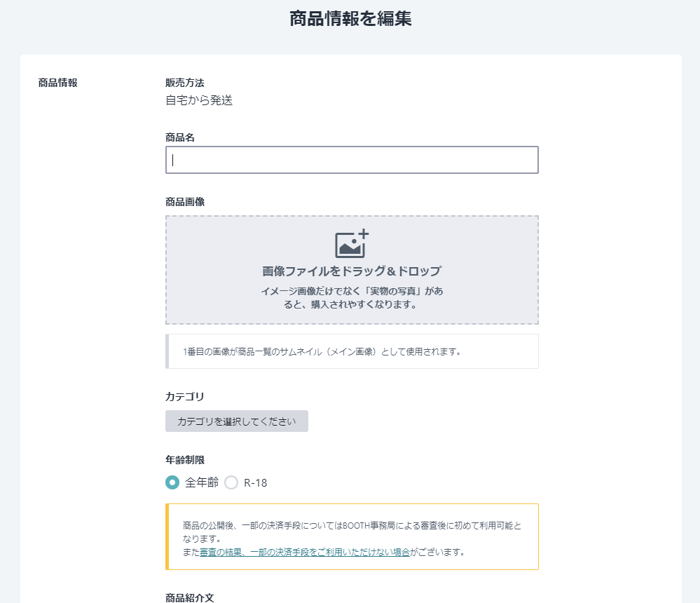Click the 商品情報 section heading on the left
Viewport: 700px width, 603px height.
click(58, 83)
